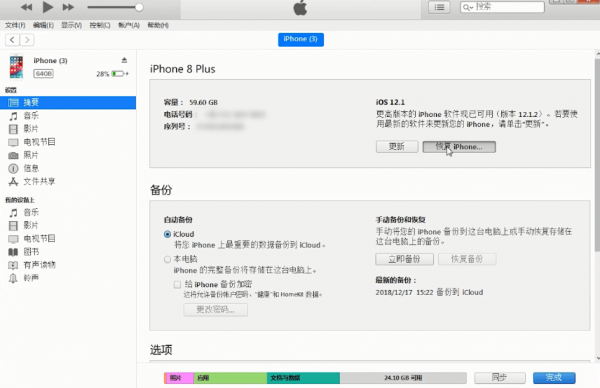Open the 文件(F) menu
The height and width of the screenshot is (388, 600).
pyautogui.click(x=15, y=25)
